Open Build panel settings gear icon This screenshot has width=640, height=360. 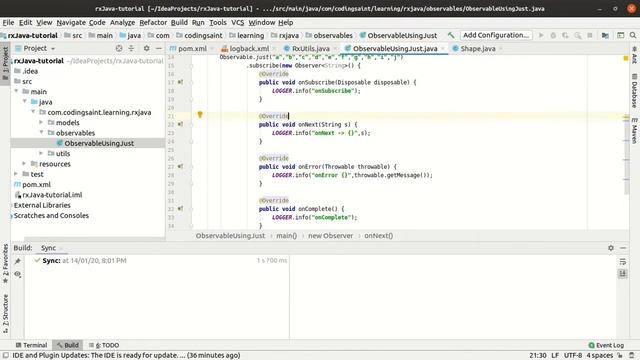point(611,248)
